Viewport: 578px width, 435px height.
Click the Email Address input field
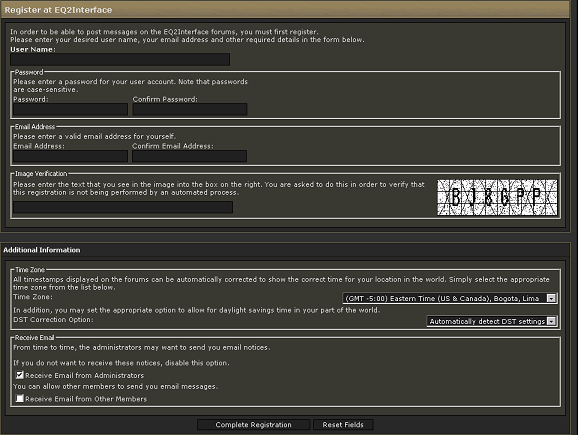(70, 156)
